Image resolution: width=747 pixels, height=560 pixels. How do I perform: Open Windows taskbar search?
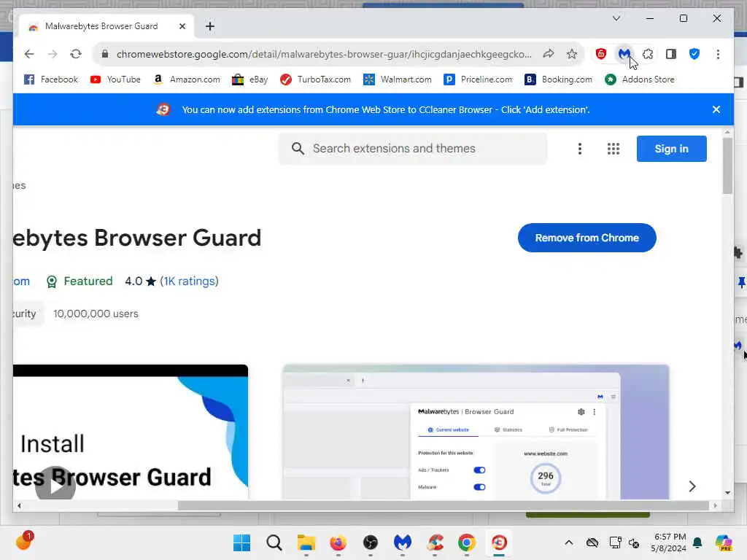274,542
